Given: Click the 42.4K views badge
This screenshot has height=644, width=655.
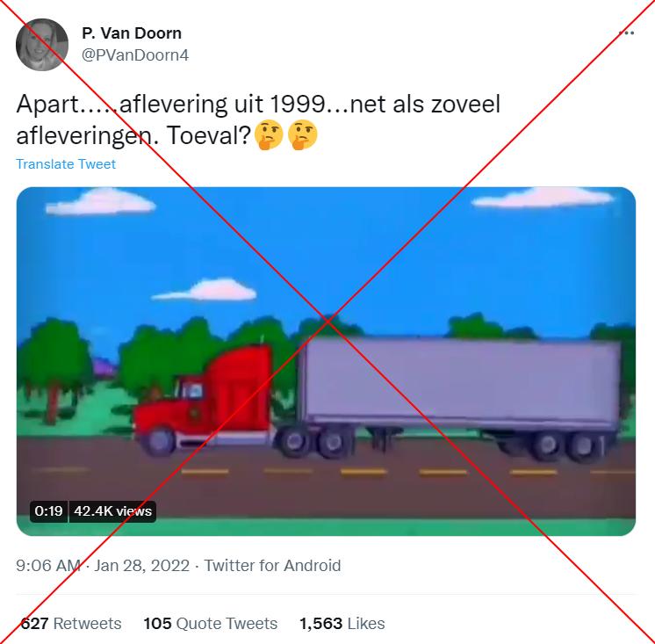Looking at the screenshot, I should pos(112,511).
